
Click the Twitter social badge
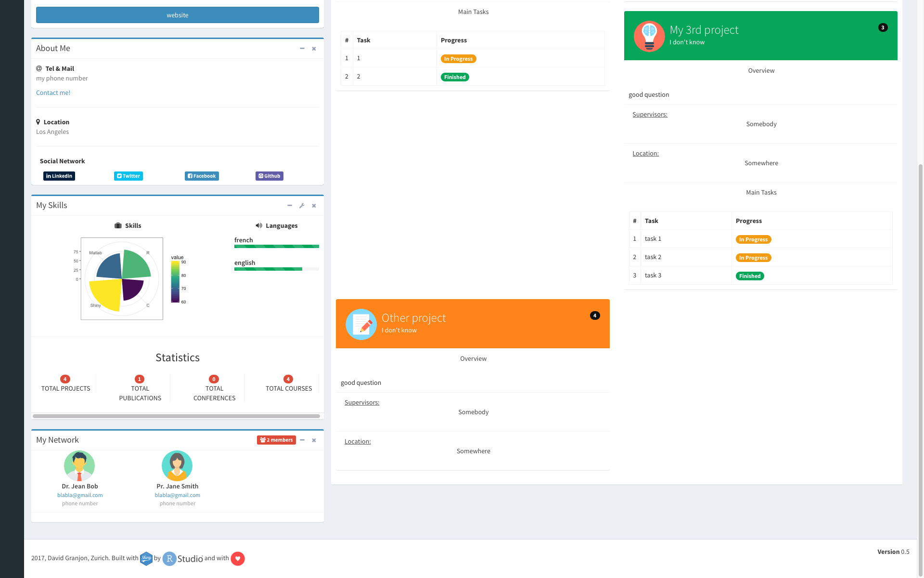coord(128,176)
